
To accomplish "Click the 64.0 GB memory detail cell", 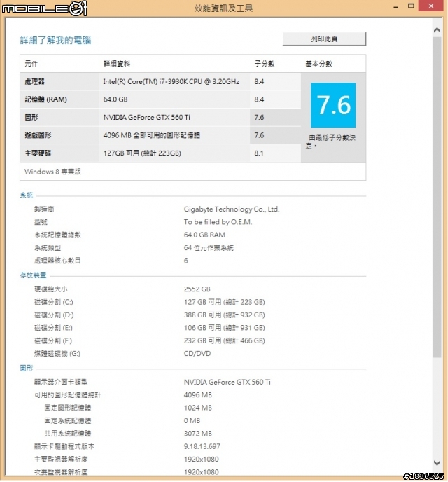I will pyautogui.click(x=174, y=99).
